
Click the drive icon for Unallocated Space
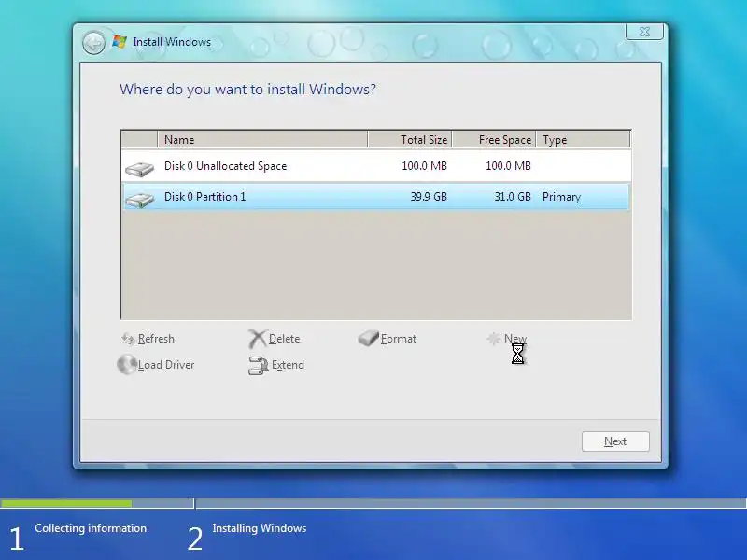click(139, 169)
